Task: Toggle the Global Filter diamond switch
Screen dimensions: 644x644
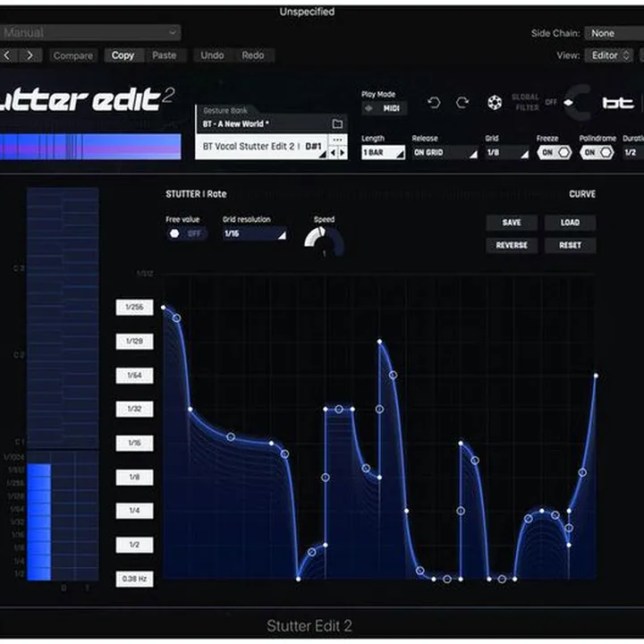Action: pos(569,103)
